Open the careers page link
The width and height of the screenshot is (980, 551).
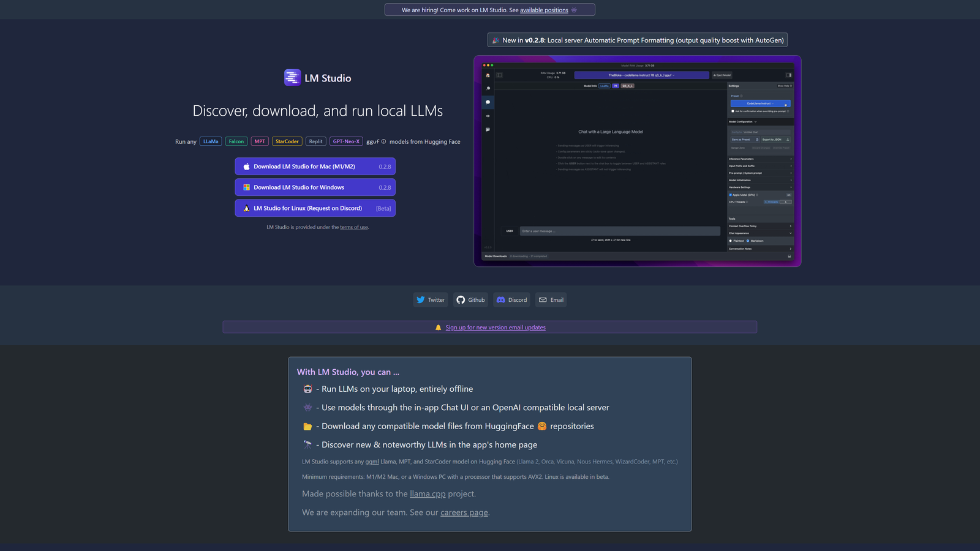464,512
